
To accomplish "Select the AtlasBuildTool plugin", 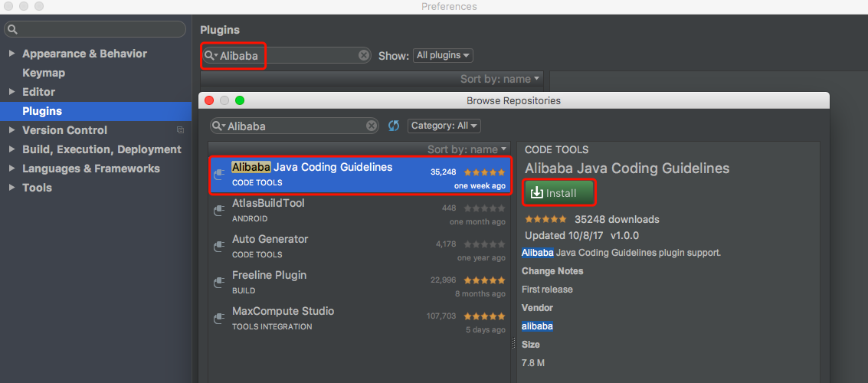I will coord(360,211).
